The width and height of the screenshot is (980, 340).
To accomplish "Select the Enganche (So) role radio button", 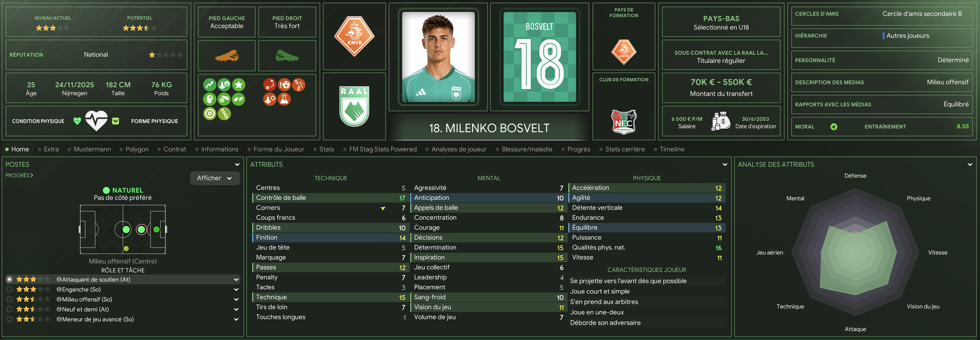I will coord(9,289).
